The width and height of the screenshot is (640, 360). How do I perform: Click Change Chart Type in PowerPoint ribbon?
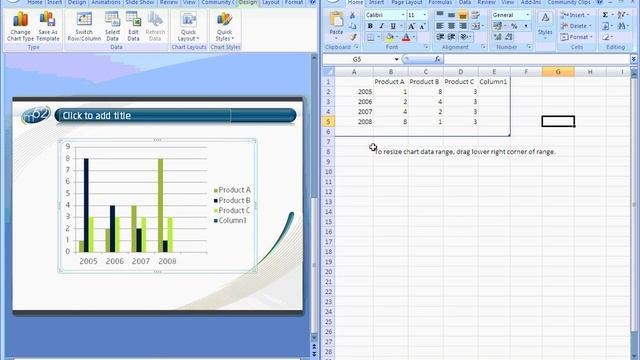point(20,27)
